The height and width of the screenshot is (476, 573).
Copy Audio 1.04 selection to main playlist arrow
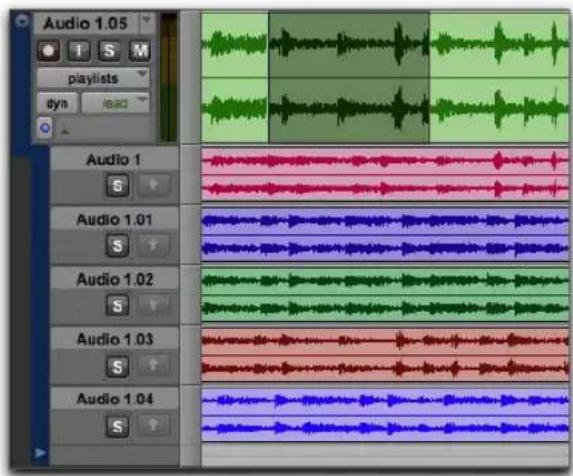click(x=153, y=425)
